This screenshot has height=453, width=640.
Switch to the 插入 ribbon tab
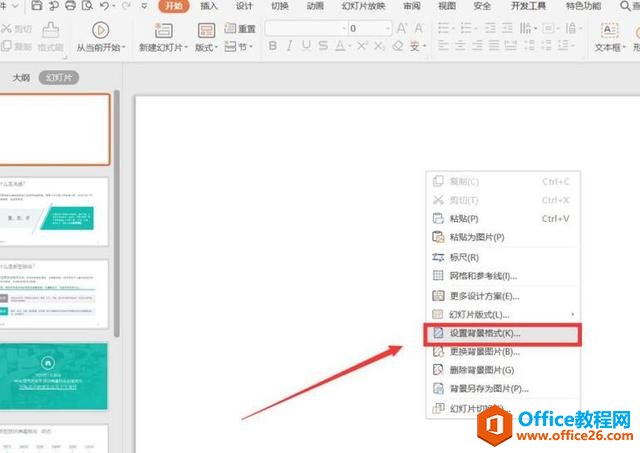(209, 6)
